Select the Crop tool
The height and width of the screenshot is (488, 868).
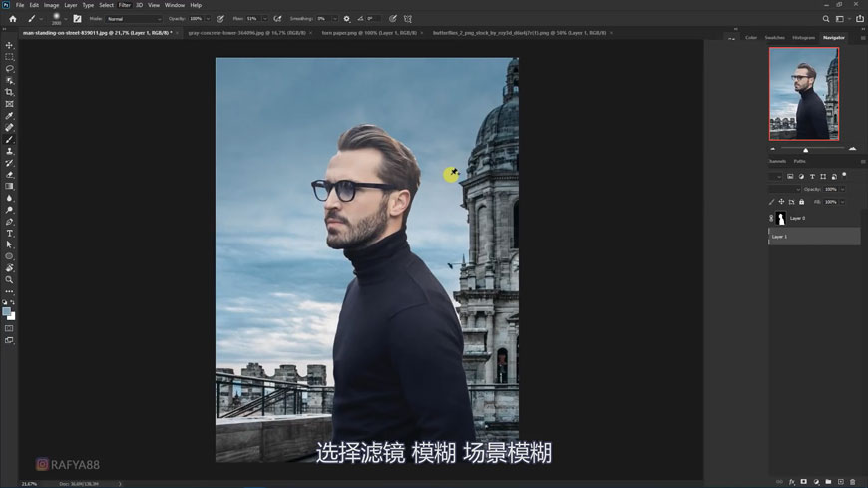pos(10,92)
